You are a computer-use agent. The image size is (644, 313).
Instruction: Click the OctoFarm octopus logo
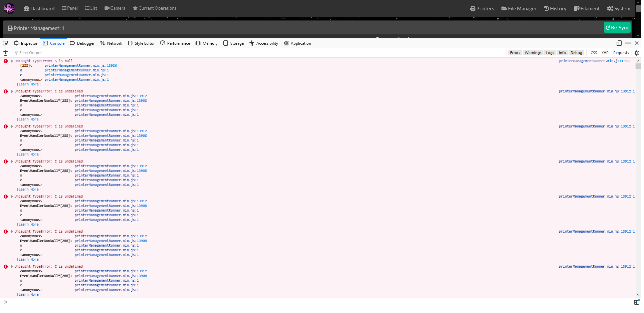pyautogui.click(x=9, y=8)
